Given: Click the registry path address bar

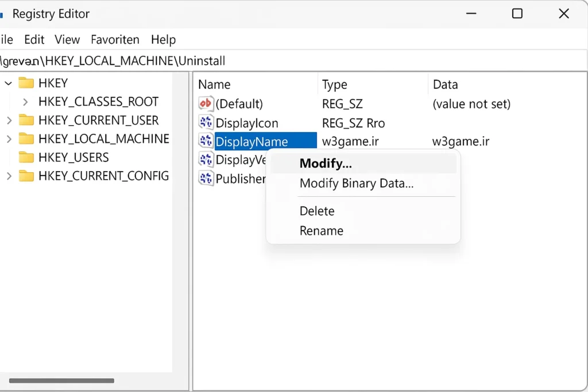Looking at the screenshot, I should click(293, 61).
